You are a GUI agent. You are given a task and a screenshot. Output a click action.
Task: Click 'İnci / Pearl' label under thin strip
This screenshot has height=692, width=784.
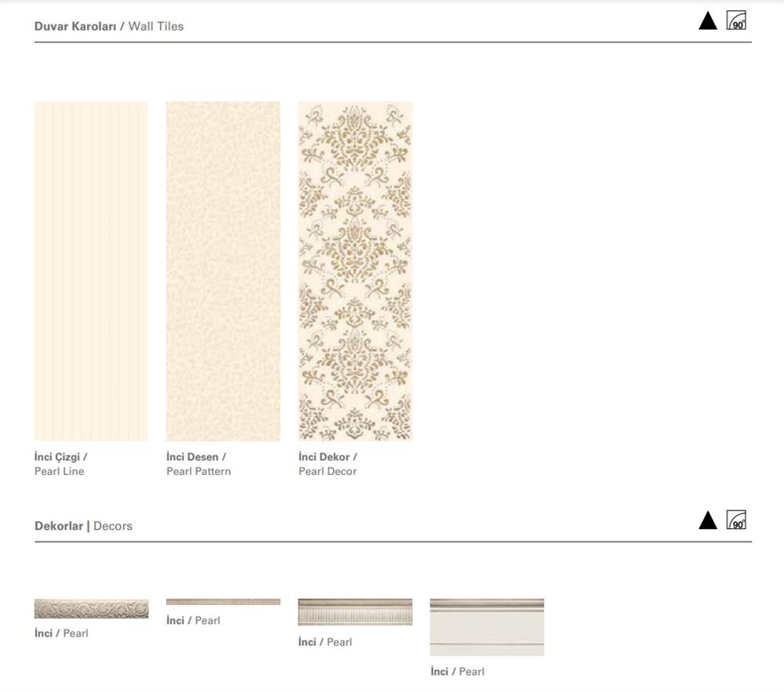193,621
